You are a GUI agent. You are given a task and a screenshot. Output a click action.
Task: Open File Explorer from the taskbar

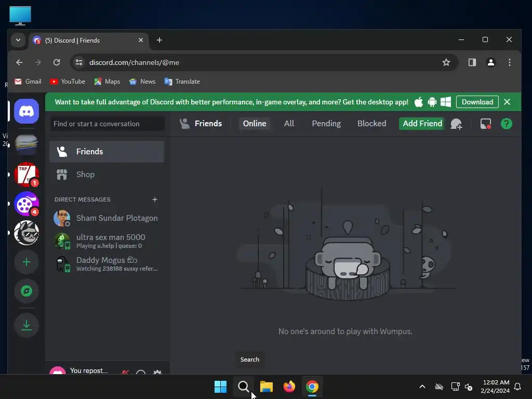pos(267,387)
